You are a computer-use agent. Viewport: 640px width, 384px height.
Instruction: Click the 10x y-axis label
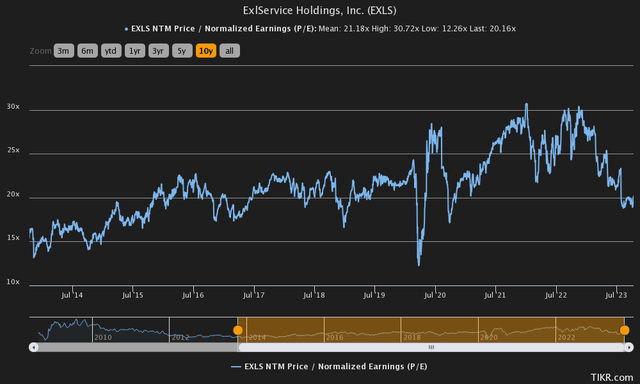pyautogui.click(x=13, y=282)
